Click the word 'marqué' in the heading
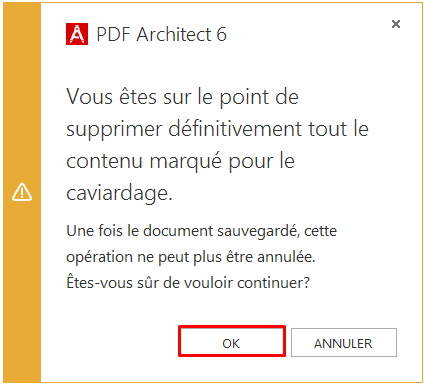 pyautogui.click(x=185, y=162)
